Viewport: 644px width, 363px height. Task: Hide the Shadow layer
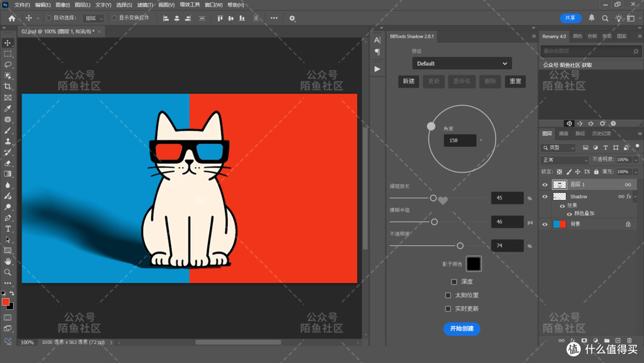[545, 196]
